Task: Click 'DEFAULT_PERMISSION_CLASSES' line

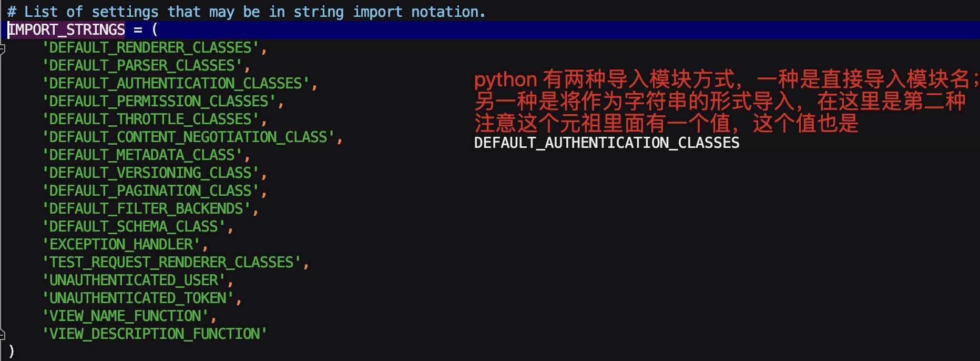Action: click(159, 102)
